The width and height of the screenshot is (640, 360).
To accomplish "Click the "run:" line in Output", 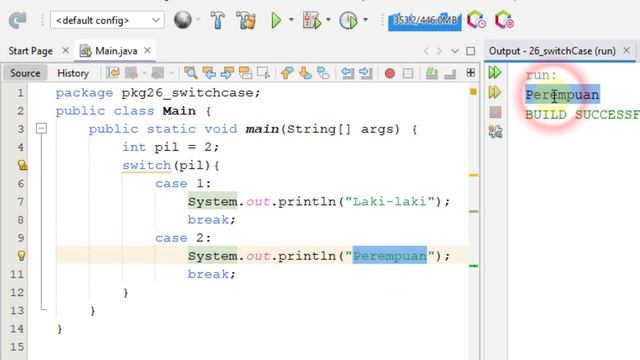I will click(541, 75).
